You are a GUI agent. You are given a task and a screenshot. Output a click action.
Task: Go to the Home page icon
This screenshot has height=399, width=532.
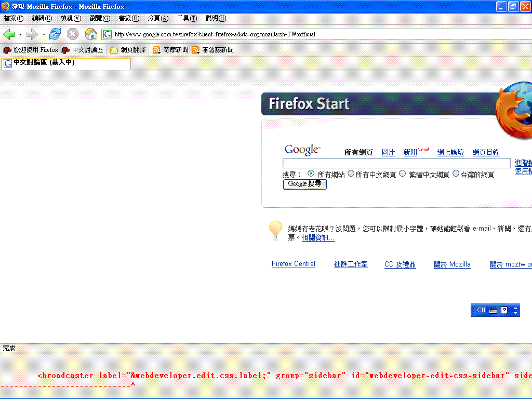tap(90, 34)
